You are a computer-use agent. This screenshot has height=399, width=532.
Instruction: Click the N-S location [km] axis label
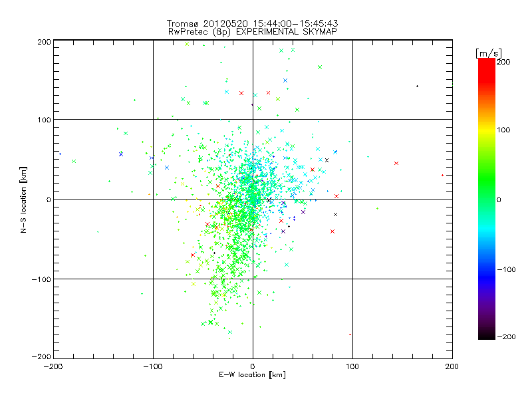pos(23,199)
